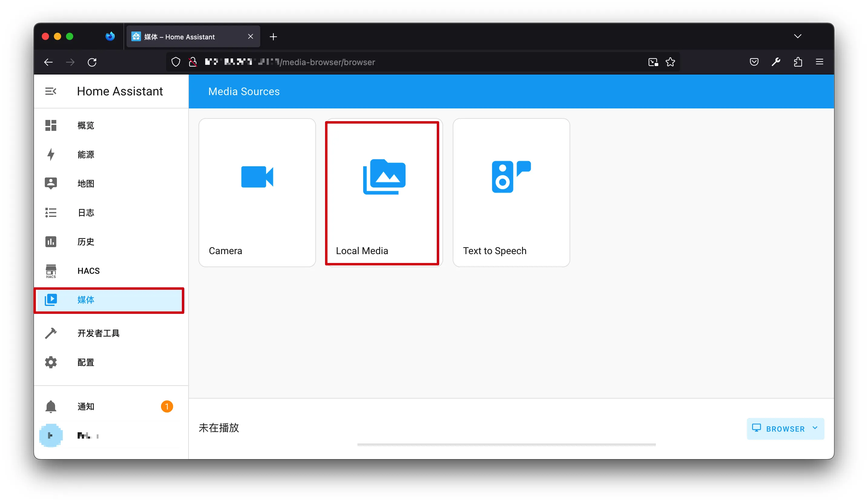
Task: Open the 开发者工具 hammer icon
Action: (51, 333)
